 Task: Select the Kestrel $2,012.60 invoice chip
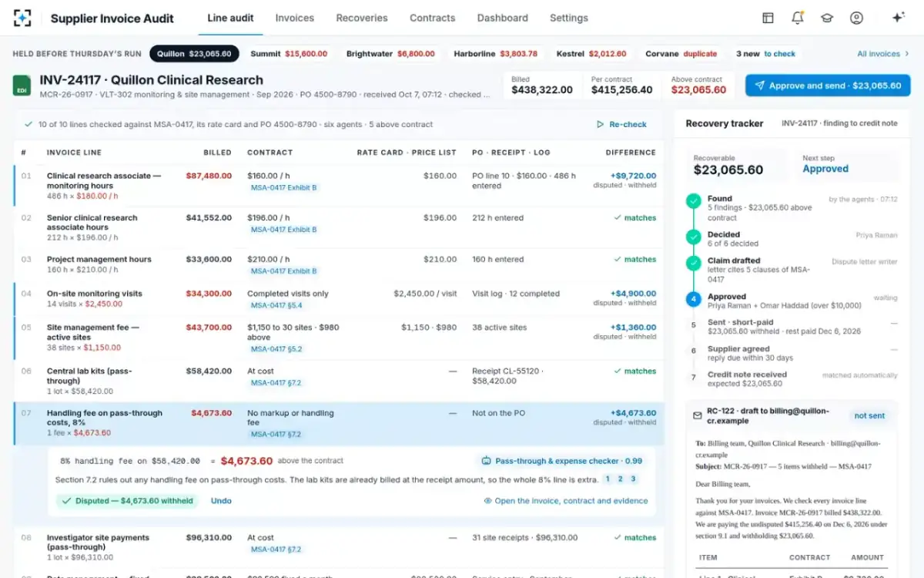[x=591, y=54]
